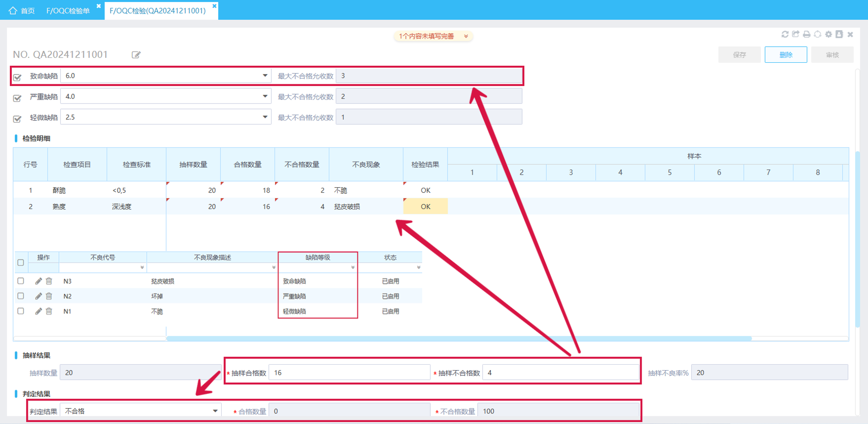Uncheck the 轻微缺陷 checkbox

pos(17,119)
